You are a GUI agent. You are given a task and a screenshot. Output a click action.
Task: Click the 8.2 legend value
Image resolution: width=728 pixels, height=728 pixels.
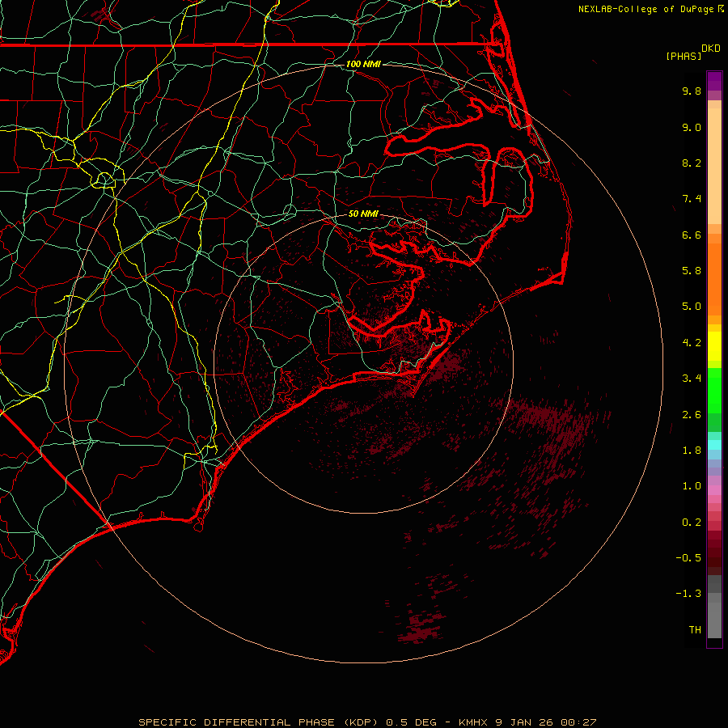(692, 163)
